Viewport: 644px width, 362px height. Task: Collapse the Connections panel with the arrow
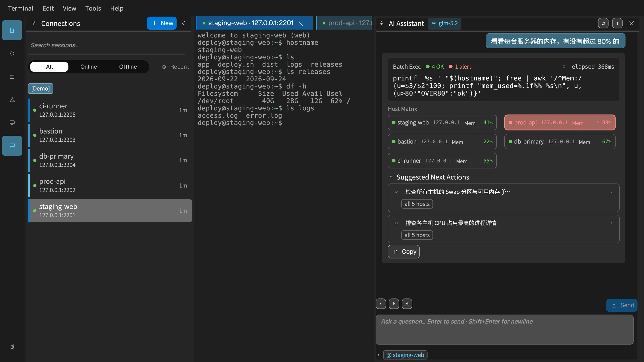(183, 23)
